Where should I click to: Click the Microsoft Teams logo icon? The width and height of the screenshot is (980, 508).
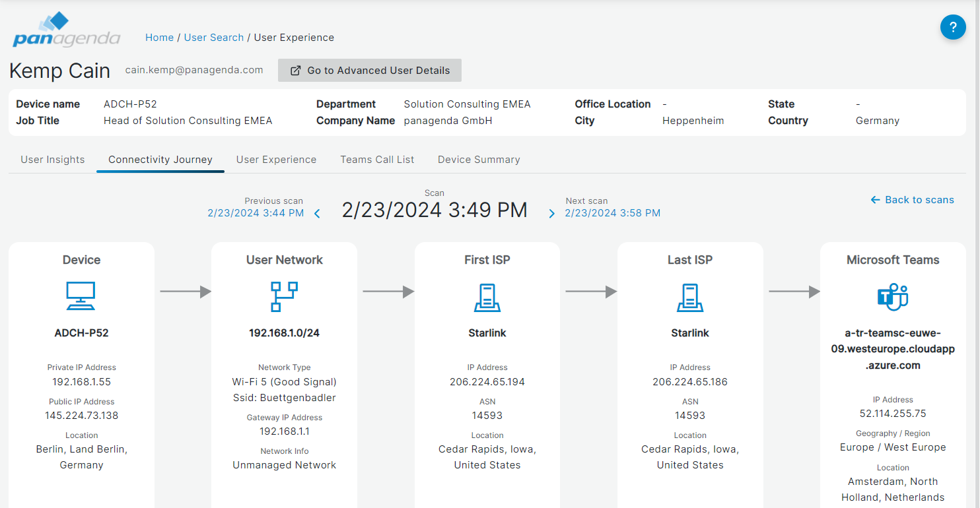pyautogui.click(x=893, y=297)
